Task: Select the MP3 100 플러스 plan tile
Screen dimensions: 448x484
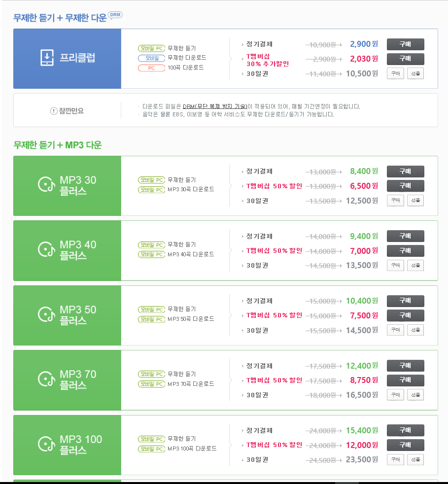Action: pos(67,445)
